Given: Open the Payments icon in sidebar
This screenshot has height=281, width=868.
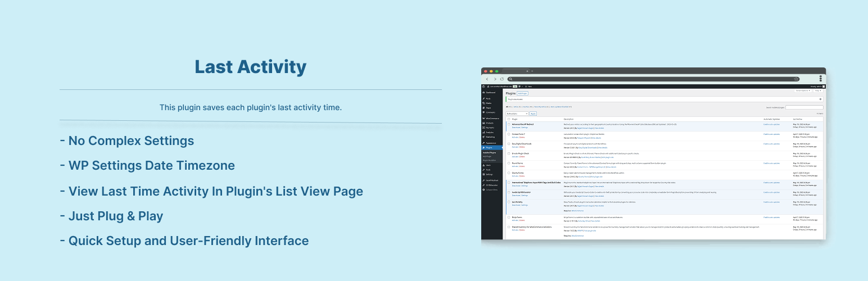Looking at the screenshot, I should 483,128.
